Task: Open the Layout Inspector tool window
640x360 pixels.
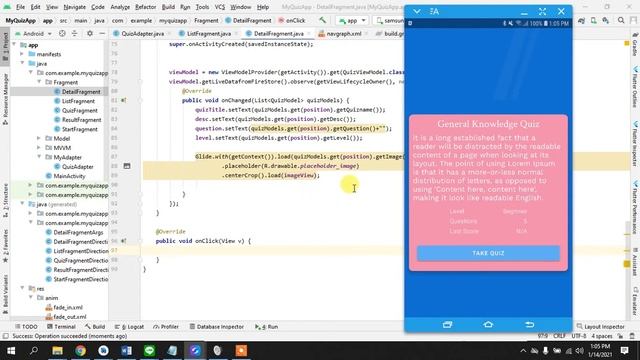Action: pos(600,327)
